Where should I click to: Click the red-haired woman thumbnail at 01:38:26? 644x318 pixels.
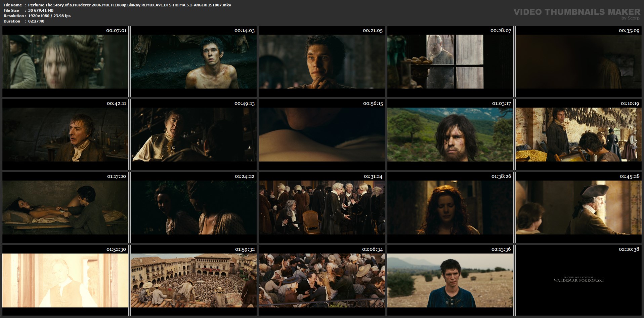tap(450, 207)
